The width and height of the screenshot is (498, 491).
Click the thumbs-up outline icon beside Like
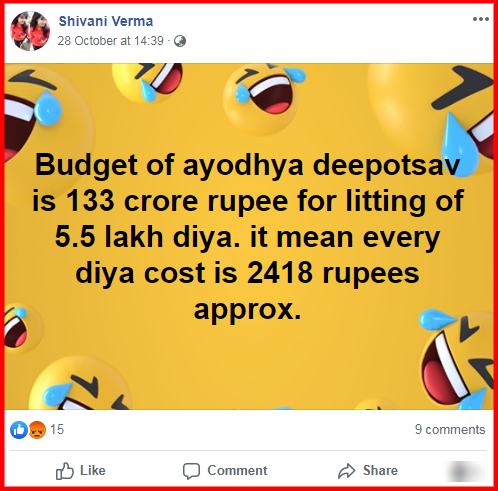point(65,471)
